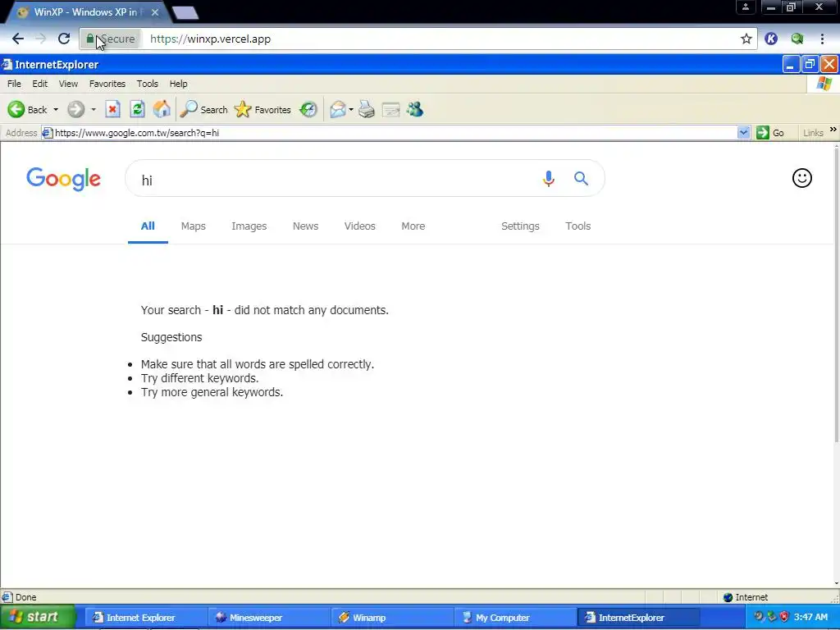Open the Tools menu in menu bar
Screen dimensions: 840x630
(x=148, y=84)
